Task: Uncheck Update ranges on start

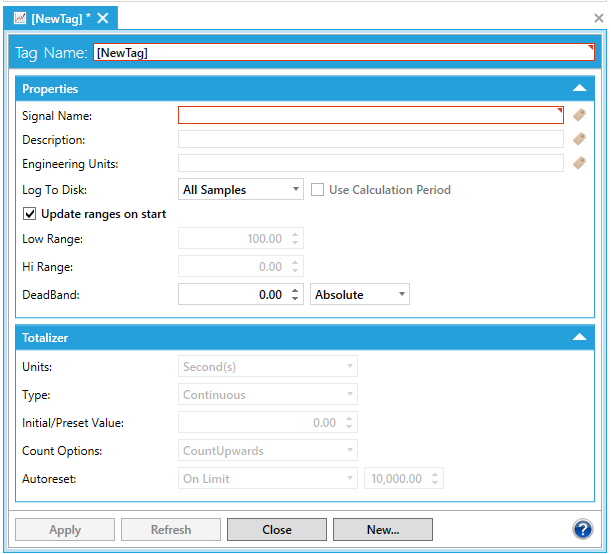Action: (x=30, y=214)
